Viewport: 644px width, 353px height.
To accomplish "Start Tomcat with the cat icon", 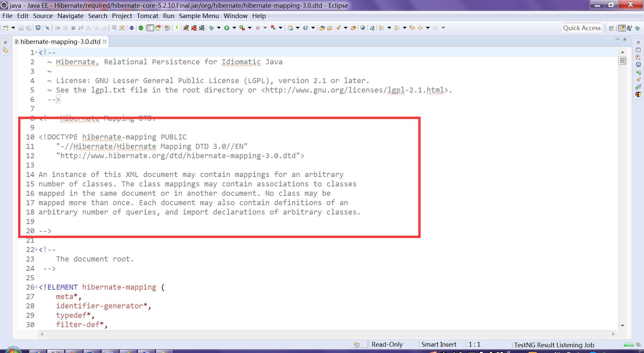I will pos(186,28).
